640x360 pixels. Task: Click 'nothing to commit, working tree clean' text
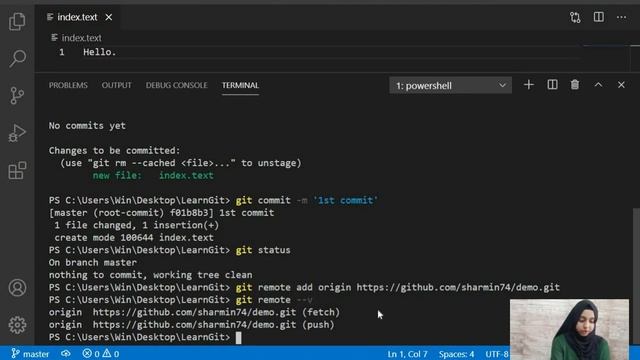pyautogui.click(x=151, y=275)
